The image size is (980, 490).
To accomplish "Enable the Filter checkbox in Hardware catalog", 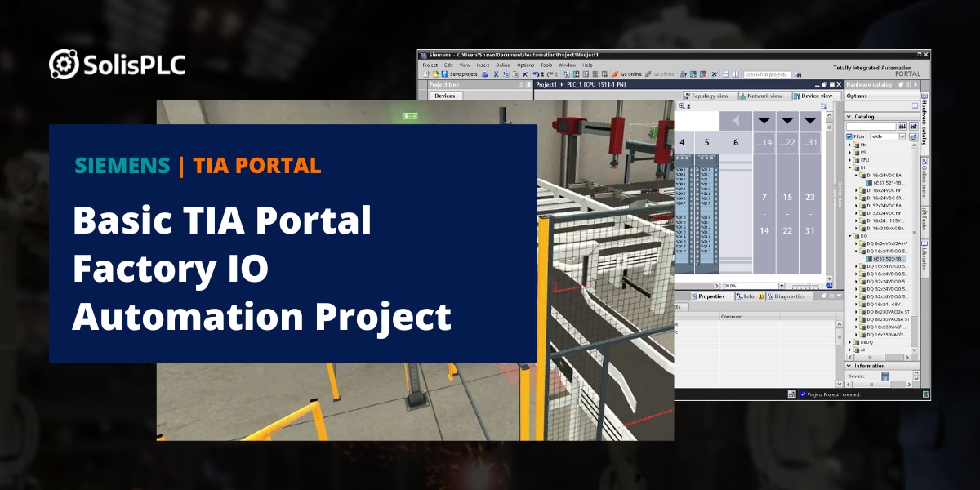I will [848, 138].
